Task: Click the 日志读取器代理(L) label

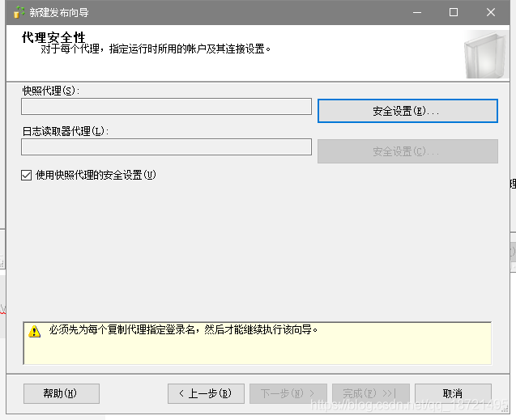Action: pos(65,131)
